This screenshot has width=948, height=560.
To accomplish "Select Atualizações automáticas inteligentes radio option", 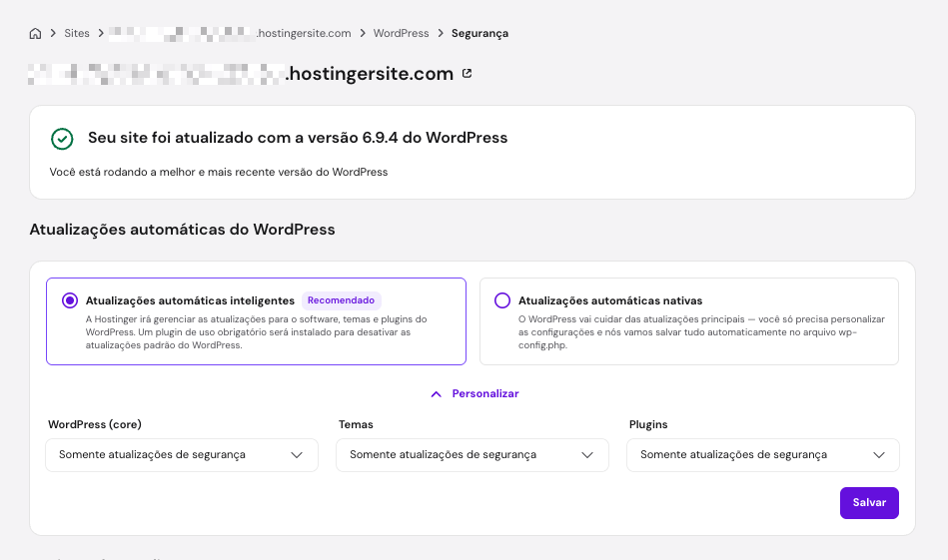I will click(x=70, y=300).
